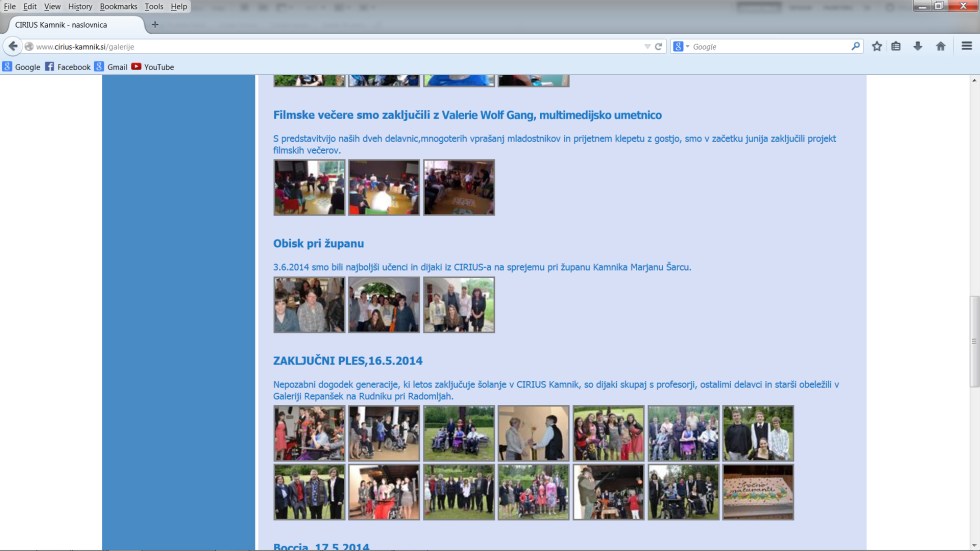Image resolution: width=980 pixels, height=551 pixels.
Task: Open the downloads arrow icon
Action: [x=918, y=46]
